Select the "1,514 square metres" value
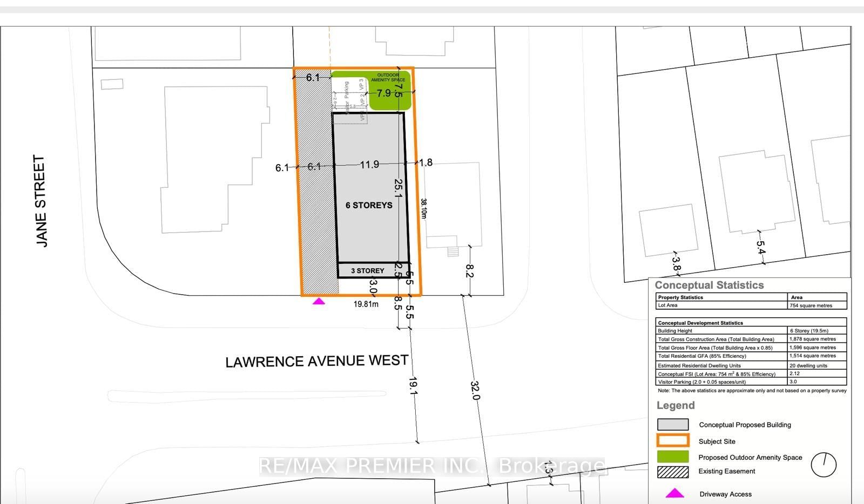Viewport: 864px width, 504px height. [x=813, y=356]
